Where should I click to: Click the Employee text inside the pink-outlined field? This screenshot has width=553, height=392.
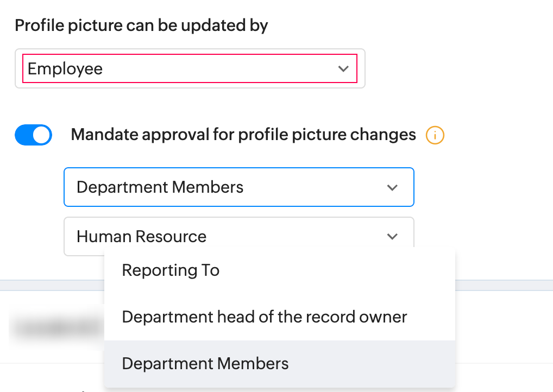click(x=65, y=69)
